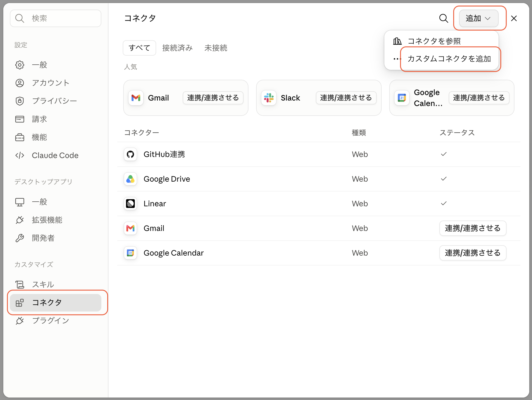The image size is (532, 400).
Task: Select カスタムコネクタを追加 menu entry
Action: point(449,59)
